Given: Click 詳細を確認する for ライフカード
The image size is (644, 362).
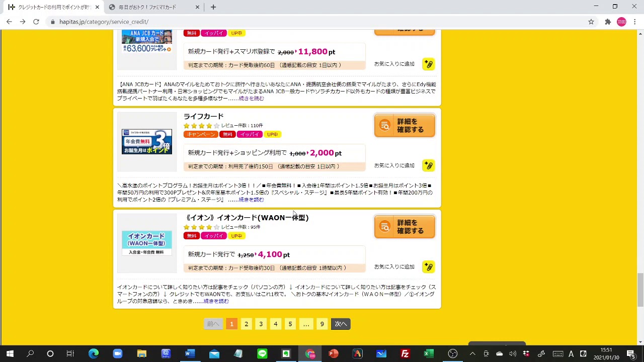Looking at the screenshot, I should pyautogui.click(x=405, y=126).
